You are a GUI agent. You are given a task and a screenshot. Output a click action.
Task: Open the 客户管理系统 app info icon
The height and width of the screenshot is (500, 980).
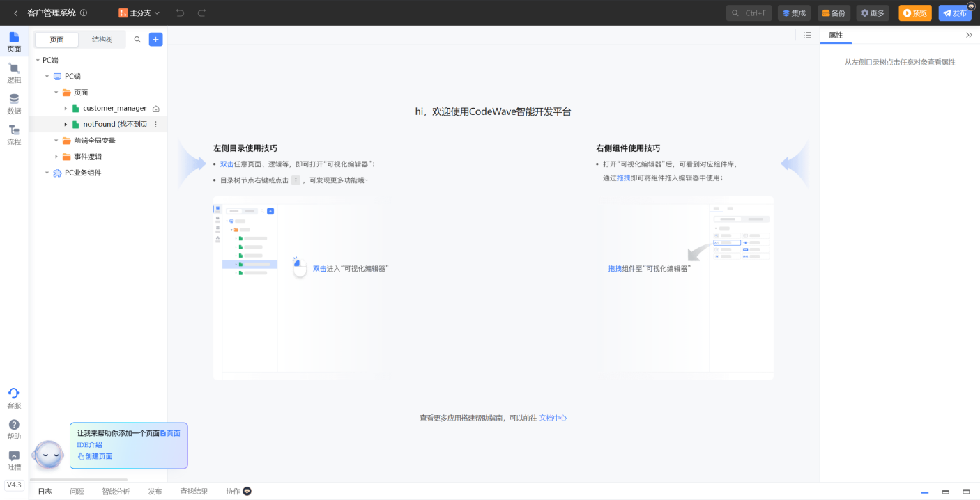click(x=84, y=13)
